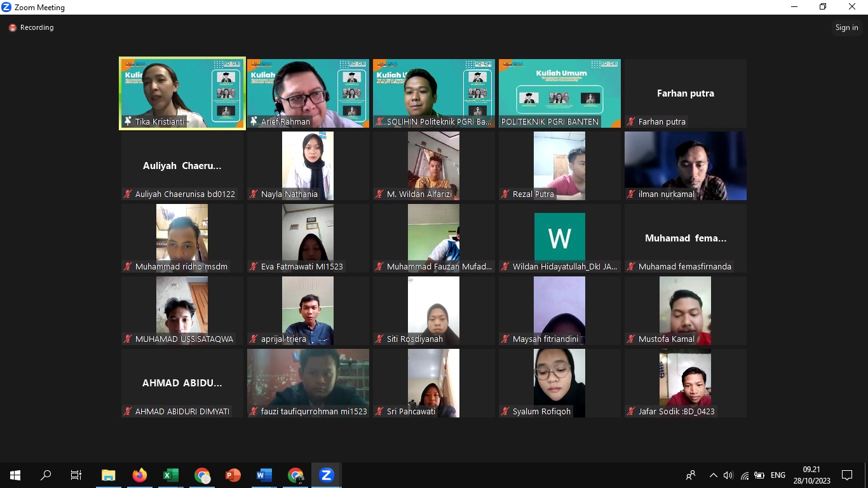Click Wildan Hidayatullah's green W avatar tile

[x=559, y=238]
